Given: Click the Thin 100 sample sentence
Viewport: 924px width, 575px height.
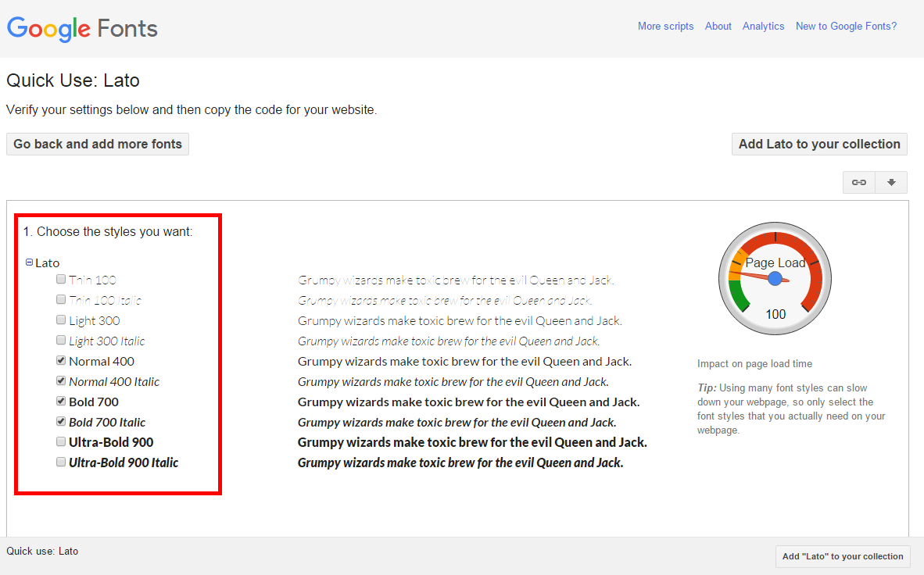Looking at the screenshot, I should pyautogui.click(x=456, y=280).
